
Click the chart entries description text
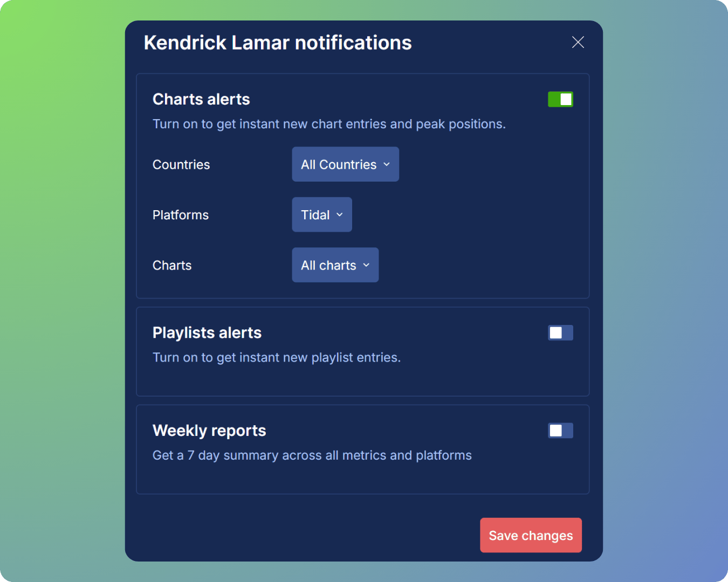click(x=329, y=123)
